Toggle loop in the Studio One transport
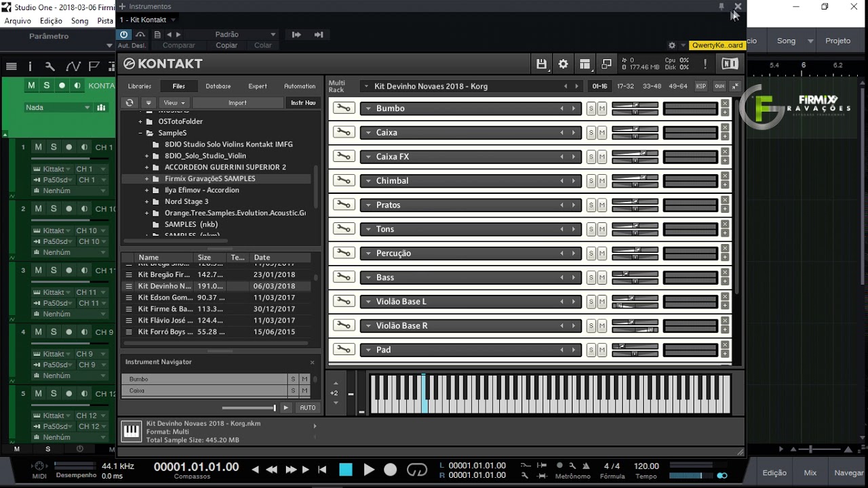 [417, 469]
